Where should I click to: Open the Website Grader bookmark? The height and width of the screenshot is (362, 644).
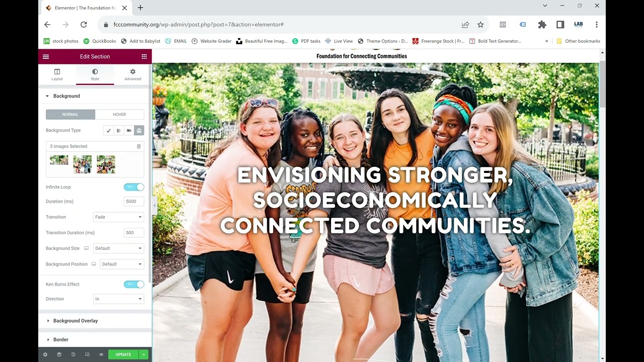click(x=212, y=41)
